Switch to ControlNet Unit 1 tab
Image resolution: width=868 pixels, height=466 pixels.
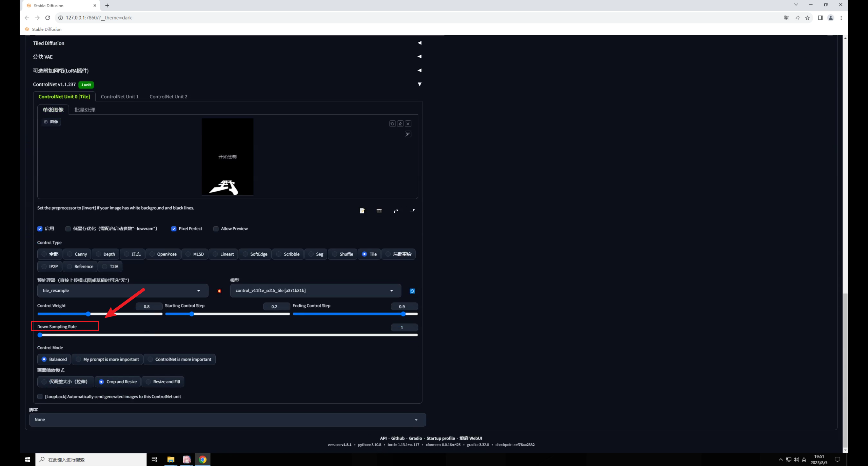pos(120,97)
